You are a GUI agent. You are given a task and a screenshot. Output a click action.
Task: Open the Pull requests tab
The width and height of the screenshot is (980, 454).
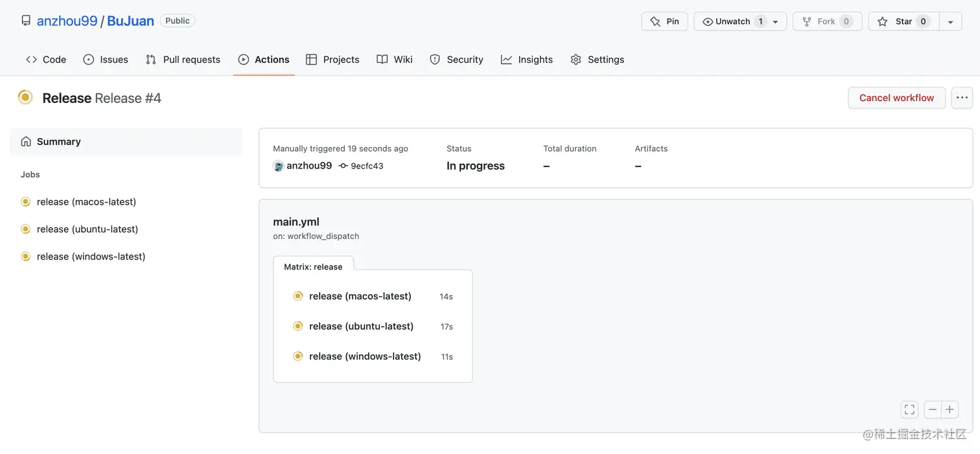tap(183, 60)
